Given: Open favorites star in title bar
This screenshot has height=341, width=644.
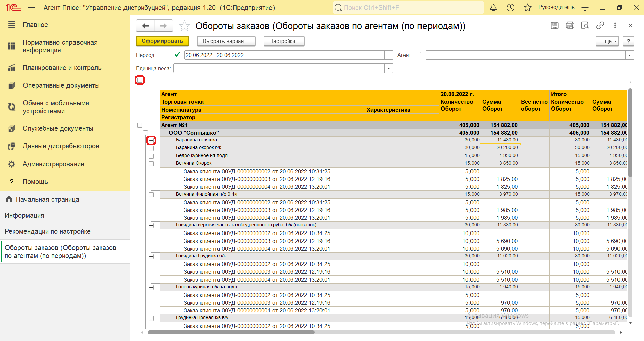Looking at the screenshot, I should [x=528, y=7].
